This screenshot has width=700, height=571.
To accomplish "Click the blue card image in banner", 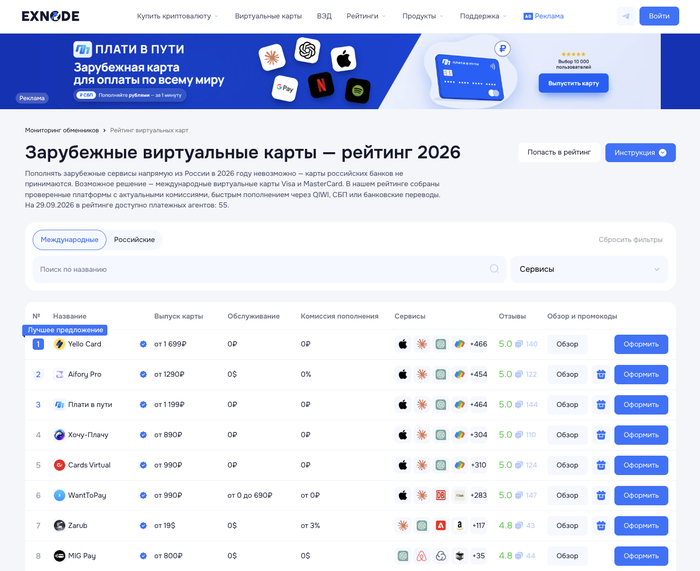I will click(470, 77).
